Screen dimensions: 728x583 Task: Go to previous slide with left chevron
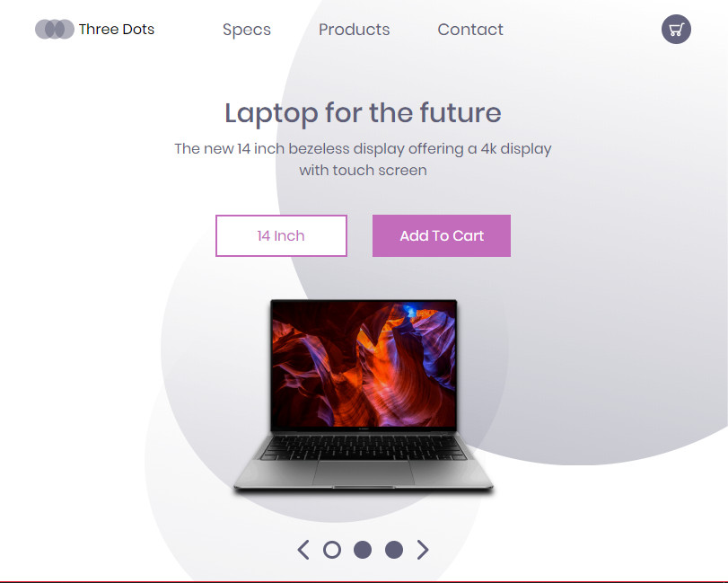point(303,550)
